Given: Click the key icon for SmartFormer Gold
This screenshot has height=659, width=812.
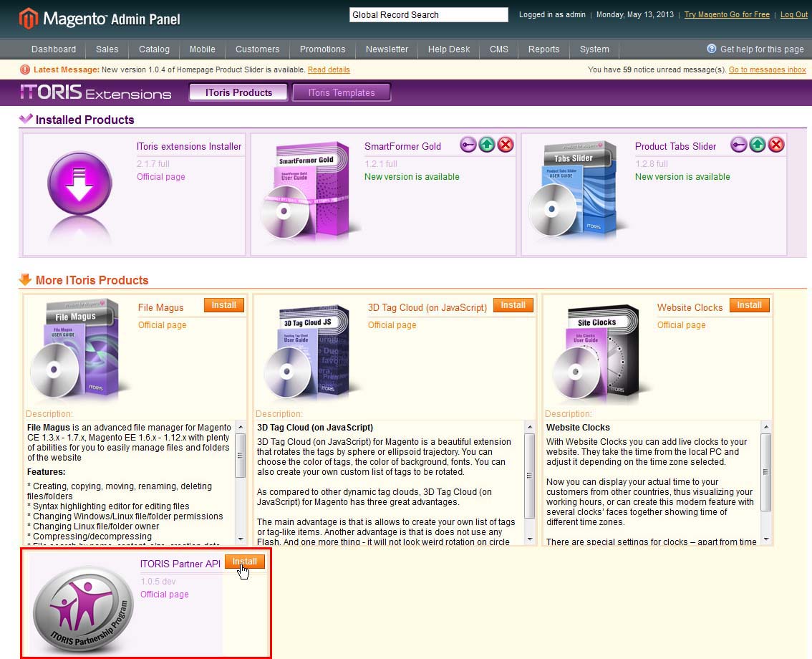Looking at the screenshot, I should (x=468, y=145).
